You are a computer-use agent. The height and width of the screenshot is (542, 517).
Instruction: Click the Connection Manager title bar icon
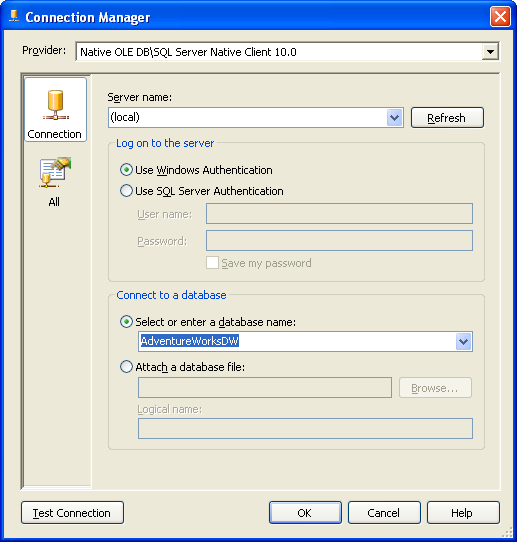14,17
